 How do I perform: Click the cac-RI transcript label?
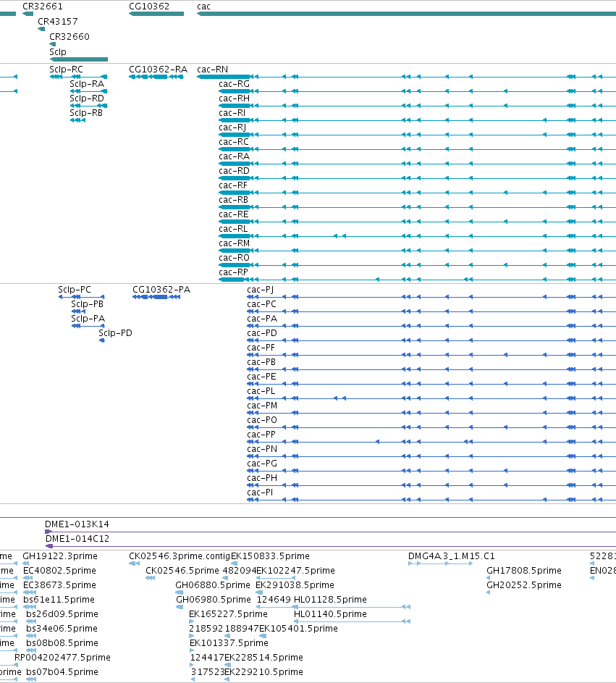[x=232, y=113]
